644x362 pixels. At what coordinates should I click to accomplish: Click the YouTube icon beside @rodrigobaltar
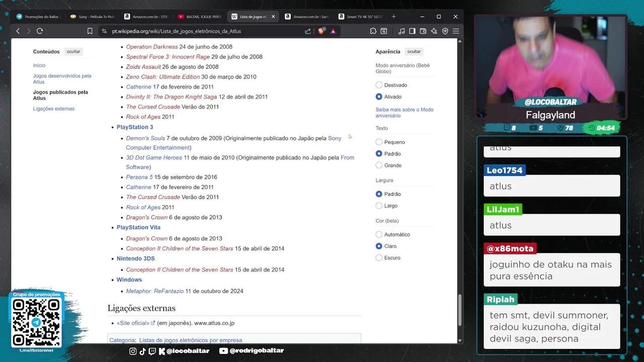pyautogui.click(x=224, y=351)
